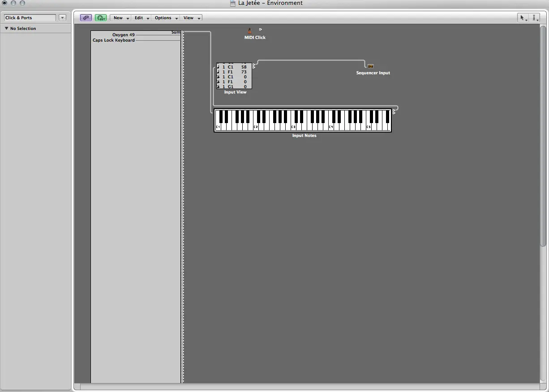Open the Edit menu
Image resolution: width=549 pixels, height=392 pixels.
(142, 18)
